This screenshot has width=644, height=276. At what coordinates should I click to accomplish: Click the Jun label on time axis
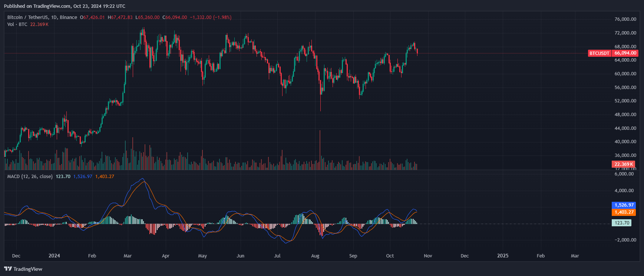pos(241,256)
